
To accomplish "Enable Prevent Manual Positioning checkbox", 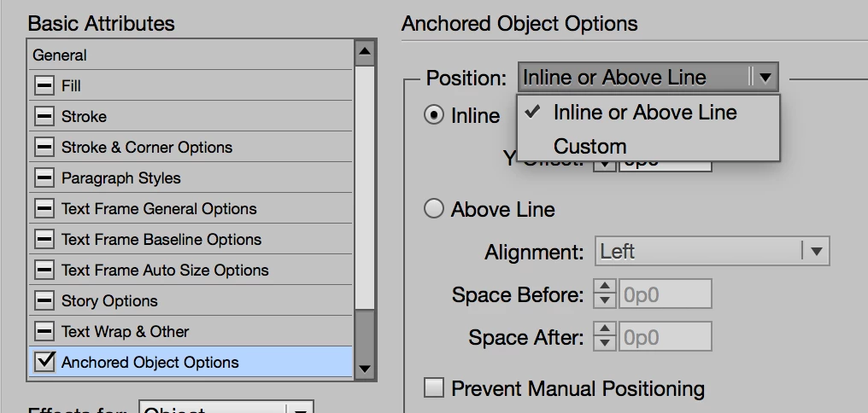I will coord(434,388).
